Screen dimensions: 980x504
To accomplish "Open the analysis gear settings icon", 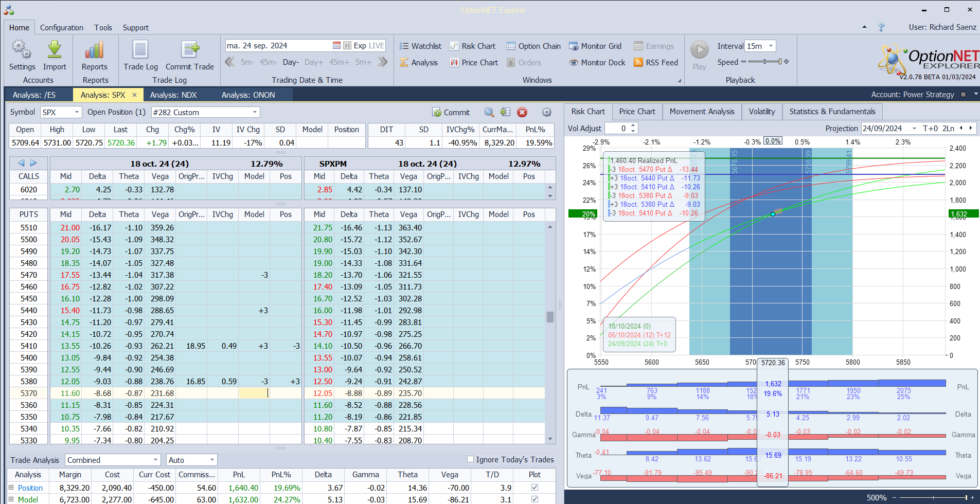I will click(547, 112).
